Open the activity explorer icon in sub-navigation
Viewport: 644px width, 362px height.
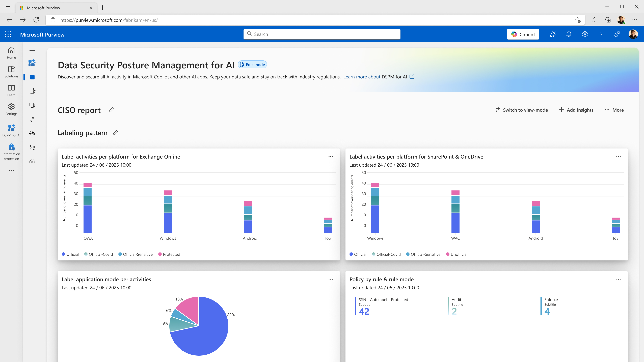tap(32, 133)
